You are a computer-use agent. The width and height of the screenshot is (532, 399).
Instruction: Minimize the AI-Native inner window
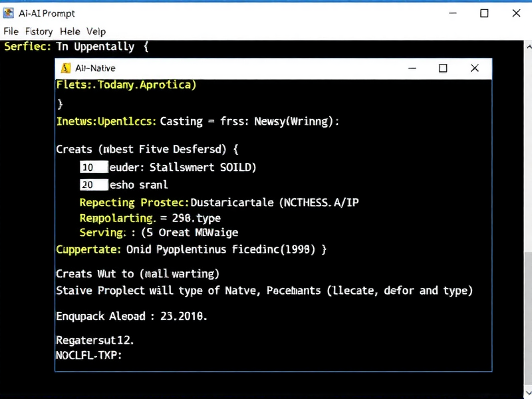[x=412, y=68]
